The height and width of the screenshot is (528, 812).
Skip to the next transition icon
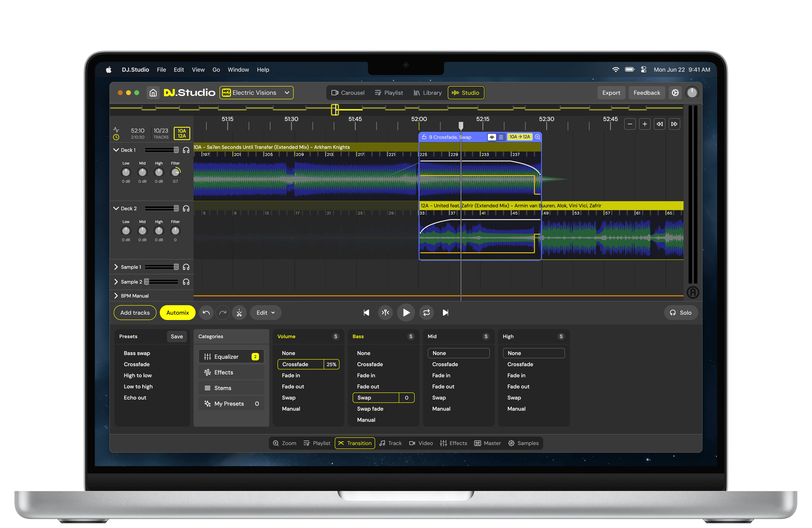click(x=445, y=313)
